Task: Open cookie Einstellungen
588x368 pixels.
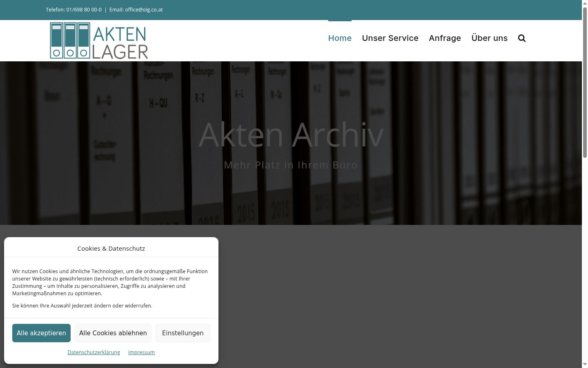Action: [x=183, y=333]
